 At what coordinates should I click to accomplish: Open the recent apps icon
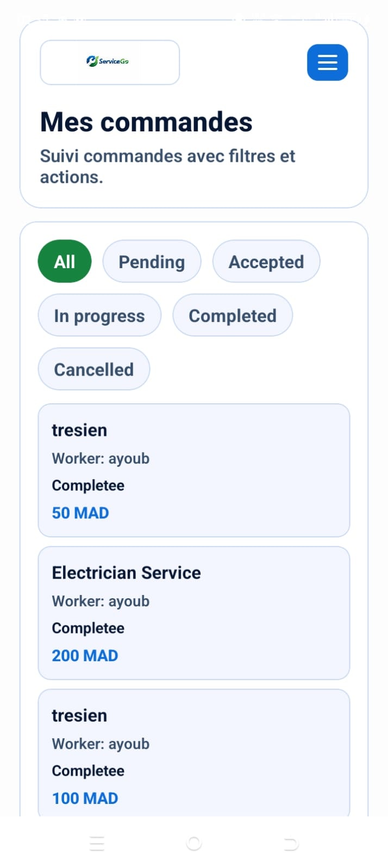[97, 843]
